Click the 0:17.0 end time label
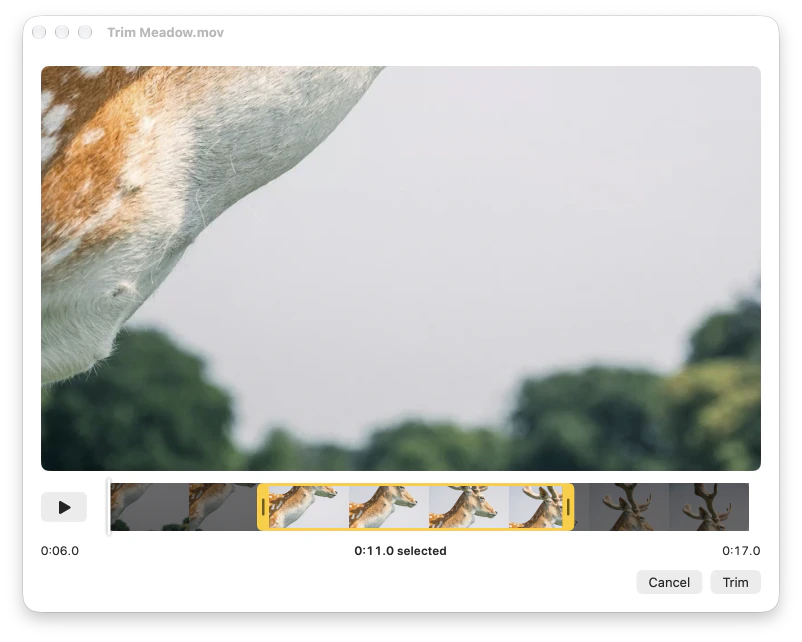This screenshot has width=802, height=642. point(741,550)
